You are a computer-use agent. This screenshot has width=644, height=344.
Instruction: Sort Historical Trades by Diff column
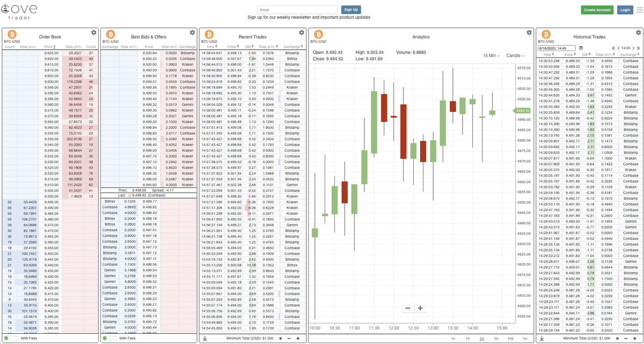coord(588,55)
